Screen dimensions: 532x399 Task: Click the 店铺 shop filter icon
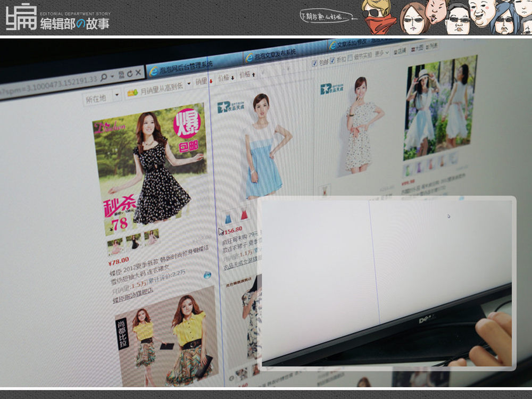(398, 51)
